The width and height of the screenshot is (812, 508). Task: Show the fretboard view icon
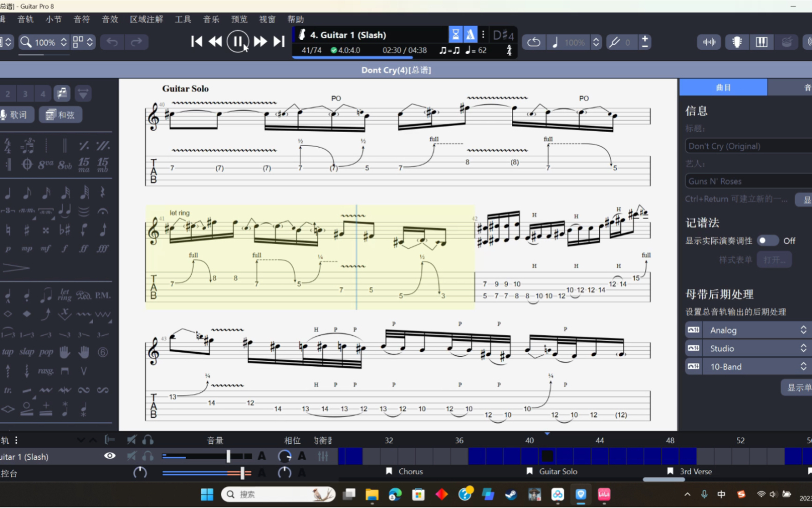tap(737, 42)
